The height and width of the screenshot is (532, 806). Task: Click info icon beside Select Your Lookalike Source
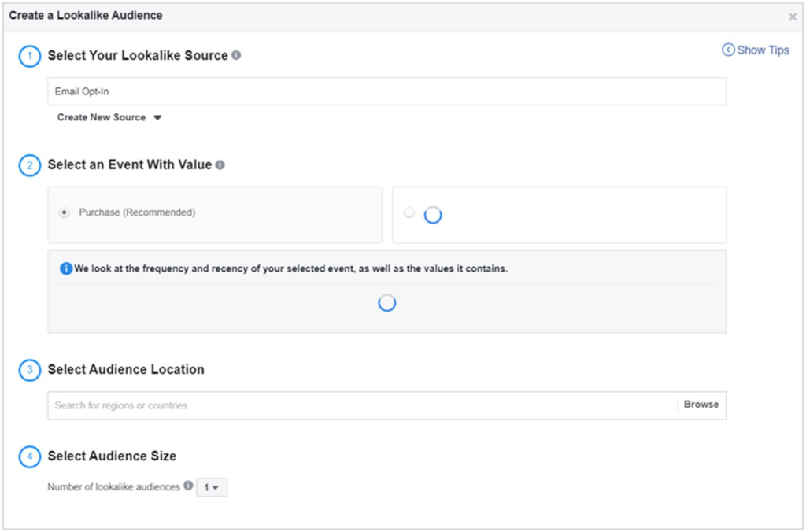pyautogui.click(x=236, y=55)
